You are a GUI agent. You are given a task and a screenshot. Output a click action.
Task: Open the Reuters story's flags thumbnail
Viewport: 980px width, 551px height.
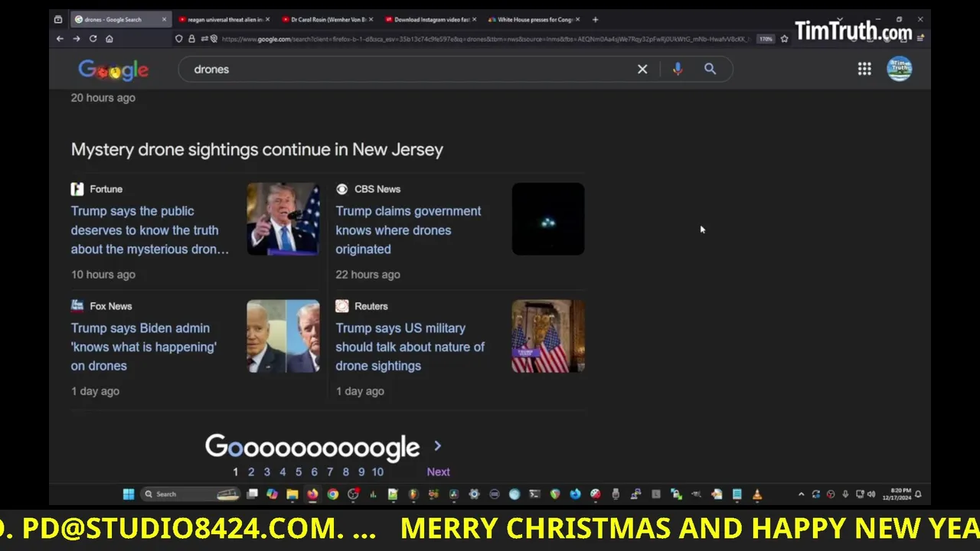point(548,336)
